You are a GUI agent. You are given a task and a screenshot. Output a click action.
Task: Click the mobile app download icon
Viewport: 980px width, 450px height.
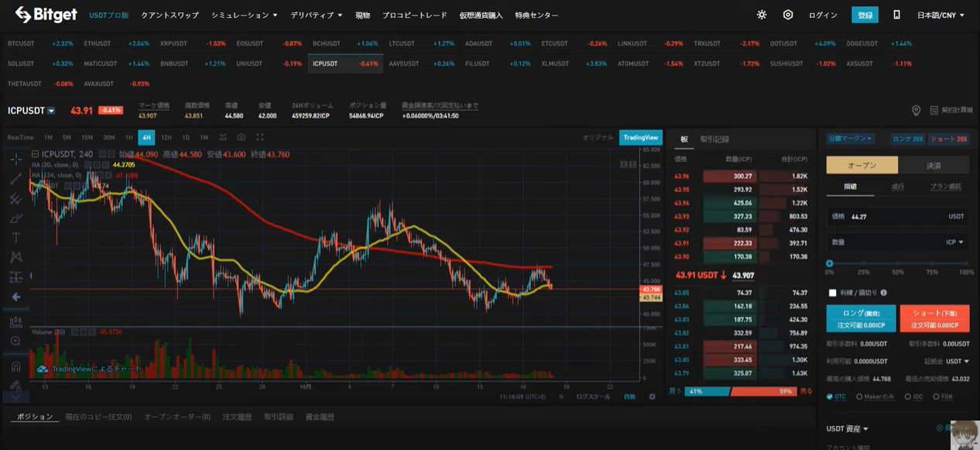coord(896,15)
